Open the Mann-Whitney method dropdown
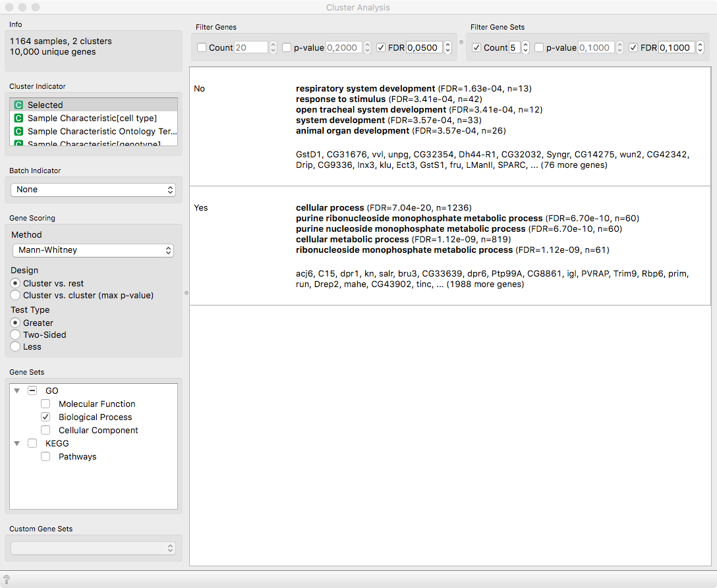This screenshot has width=717, height=588. pos(94,250)
